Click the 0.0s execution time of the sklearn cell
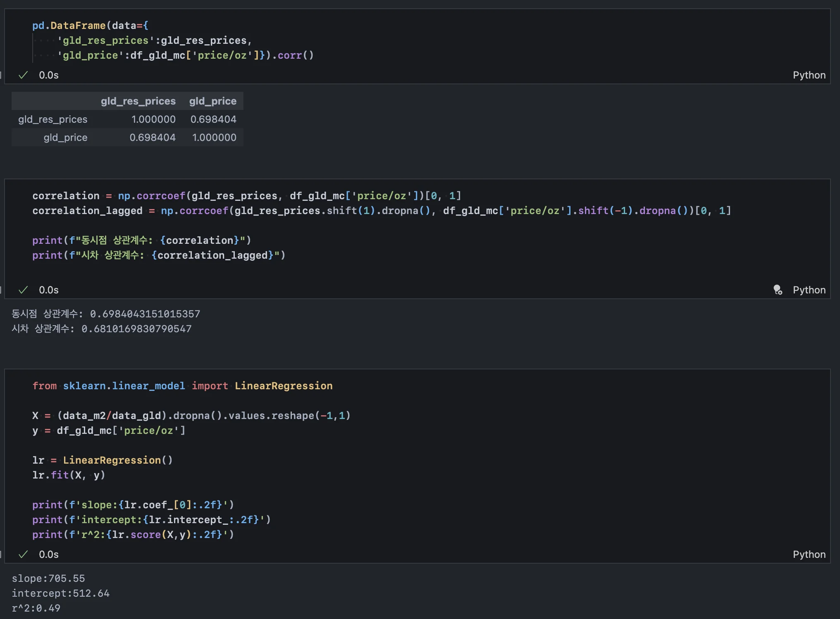This screenshot has width=840, height=619. pos(49,555)
